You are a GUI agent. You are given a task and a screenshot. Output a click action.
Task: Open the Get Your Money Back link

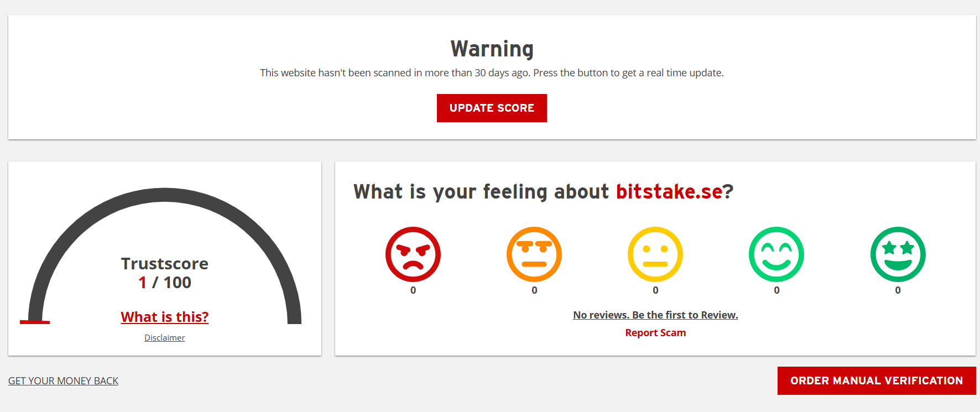[63, 380]
